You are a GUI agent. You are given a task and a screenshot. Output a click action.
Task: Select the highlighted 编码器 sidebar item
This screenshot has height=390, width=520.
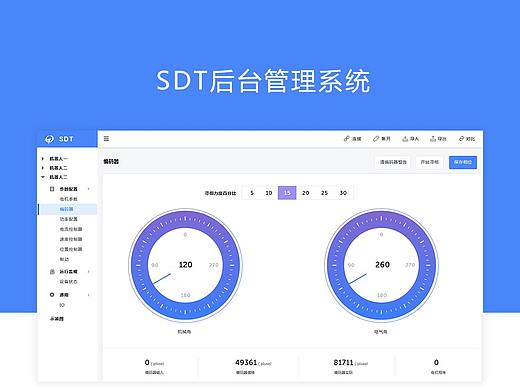68,209
